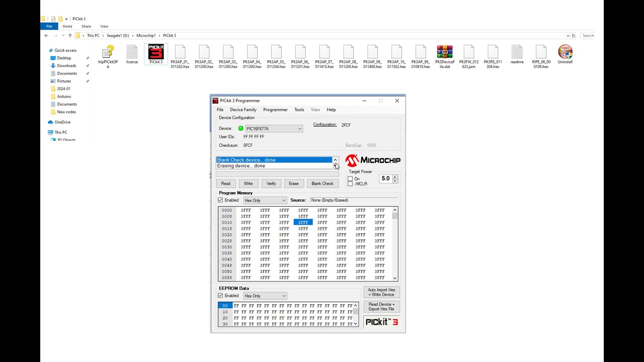Open OneDrive in Explorer sidebar
644x362 pixels.
[x=62, y=122]
